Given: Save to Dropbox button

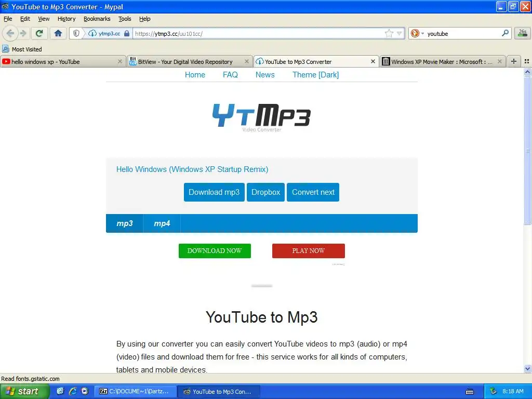Looking at the screenshot, I should coord(265,192).
